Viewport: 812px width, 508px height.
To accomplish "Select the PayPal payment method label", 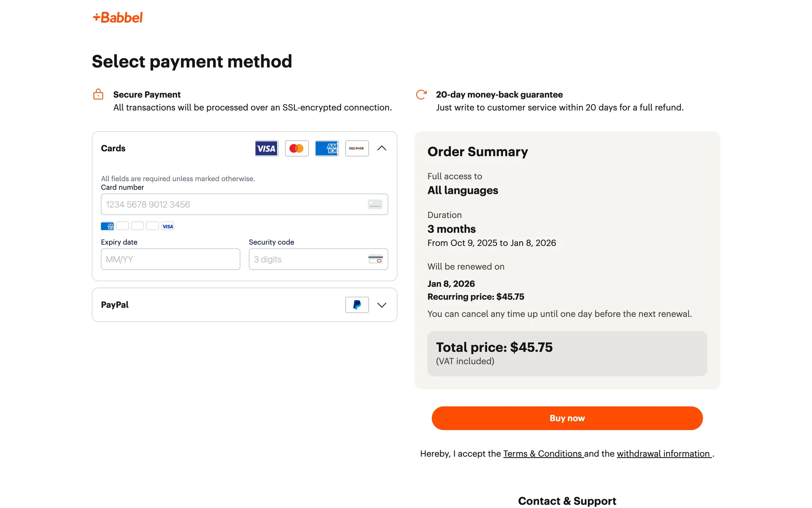I will (115, 305).
